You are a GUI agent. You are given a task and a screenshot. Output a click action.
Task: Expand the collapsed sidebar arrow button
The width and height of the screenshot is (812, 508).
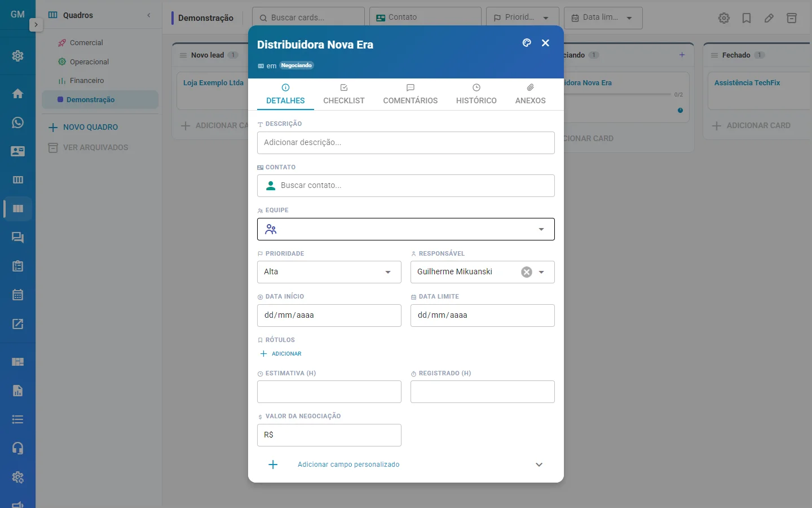pyautogui.click(x=36, y=25)
